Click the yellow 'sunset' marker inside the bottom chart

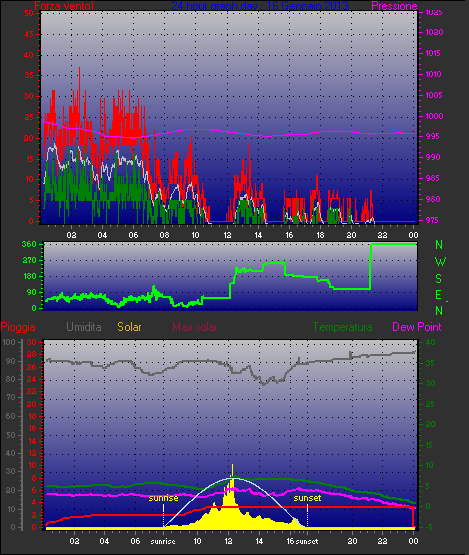pos(307,498)
